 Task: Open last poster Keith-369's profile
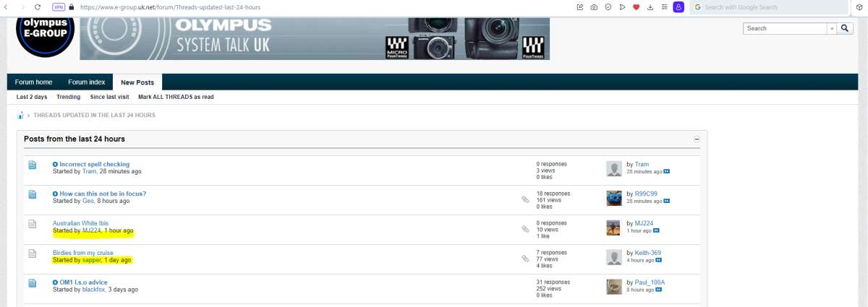coord(647,253)
